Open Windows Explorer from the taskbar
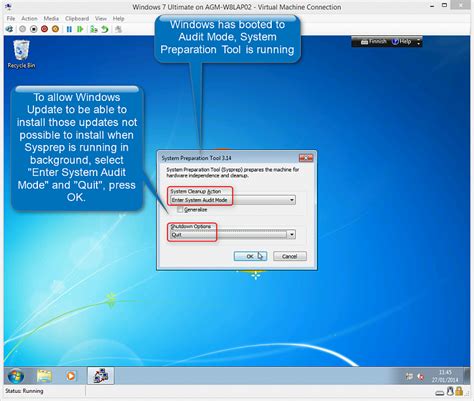This screenshot has height=401, width=474. [44, 376]
